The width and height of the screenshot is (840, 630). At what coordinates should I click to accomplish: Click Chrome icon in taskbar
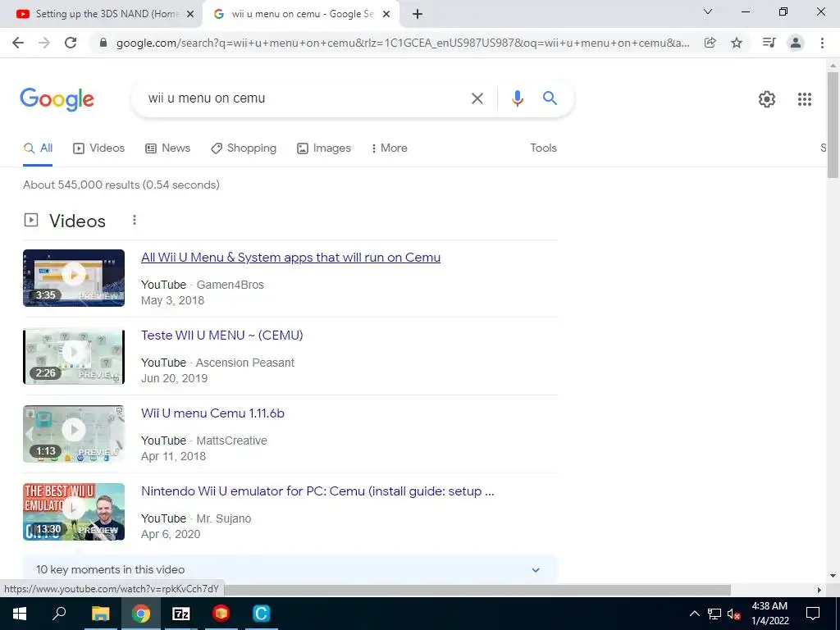[141, 614]
